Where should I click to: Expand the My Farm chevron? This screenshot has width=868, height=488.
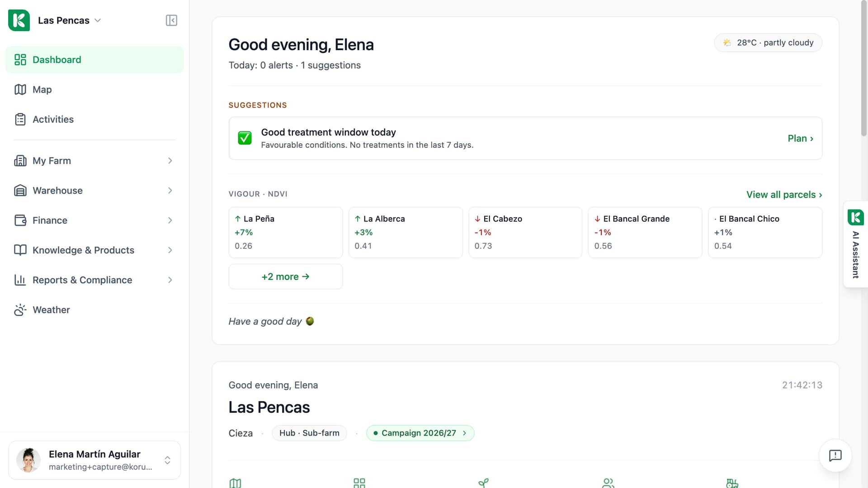(170, 161)
